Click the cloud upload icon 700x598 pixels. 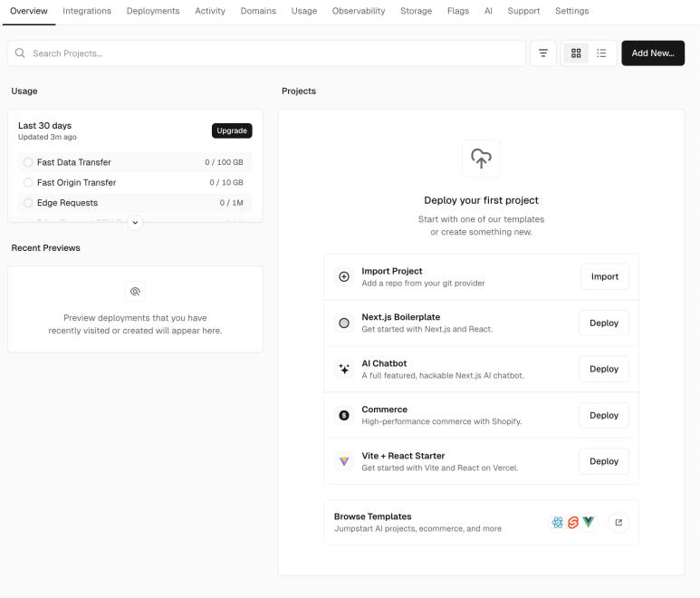[481, 159]
